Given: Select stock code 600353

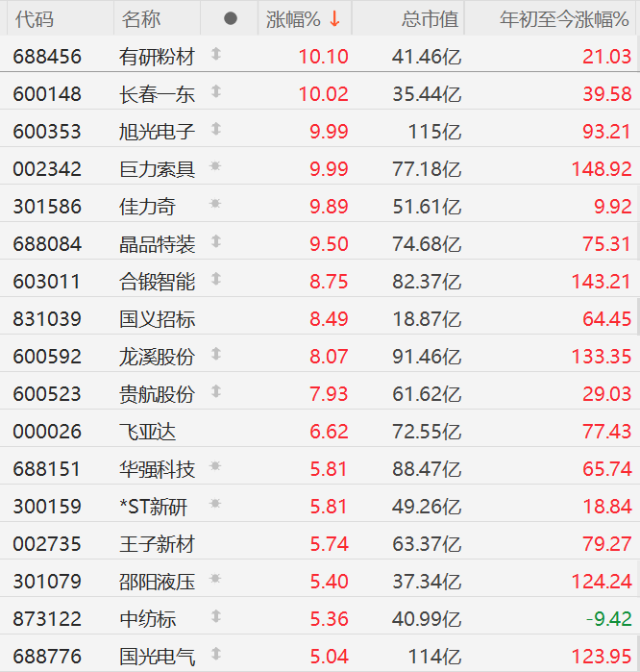Looking at the screenshot, I should coord(47,132).
